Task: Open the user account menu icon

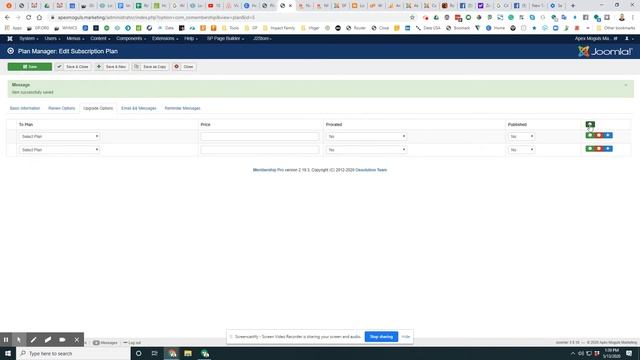Action: (x=629, y=38)
